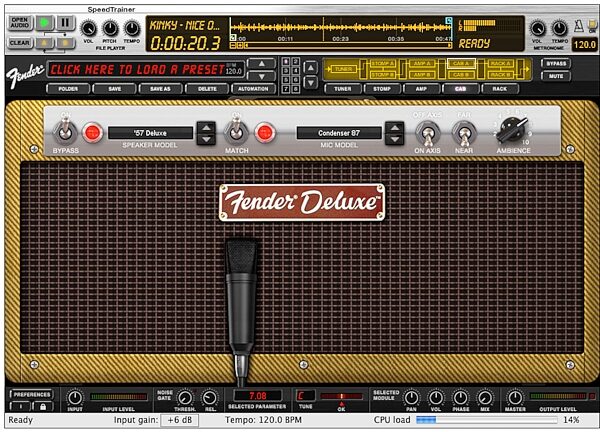
Task: Turn the noise gate THRESH knob
Action: tap(185, 398)
